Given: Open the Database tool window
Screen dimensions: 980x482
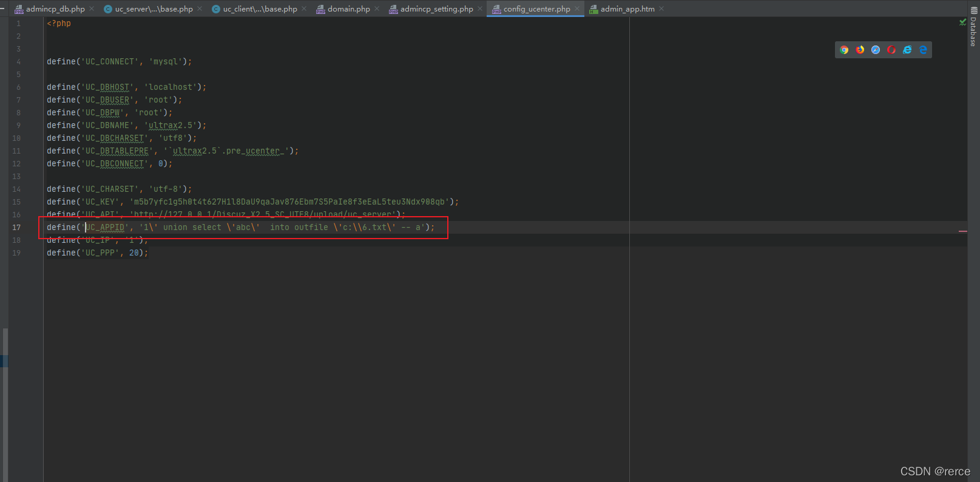Looking at the screenshot, I should point(973,27).
